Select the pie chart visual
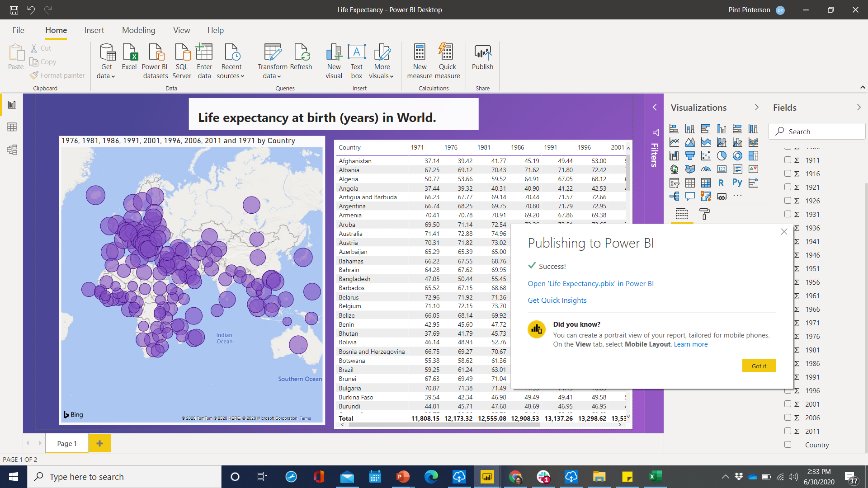The width and height of the screenshot is (868, 488). tap(722, 156)
